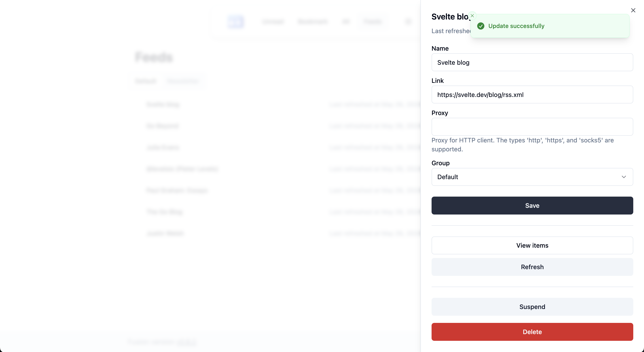Refresh the Svelte blog feed

(532, 267)
